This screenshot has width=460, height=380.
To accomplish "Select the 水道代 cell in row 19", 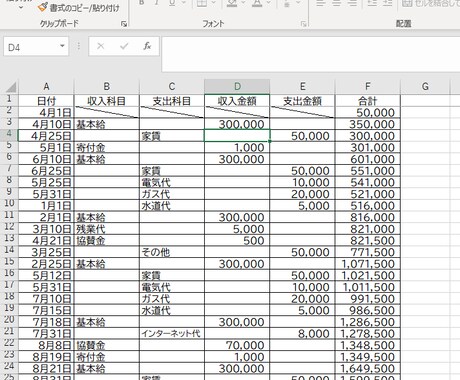I will [x=172, y=310].
